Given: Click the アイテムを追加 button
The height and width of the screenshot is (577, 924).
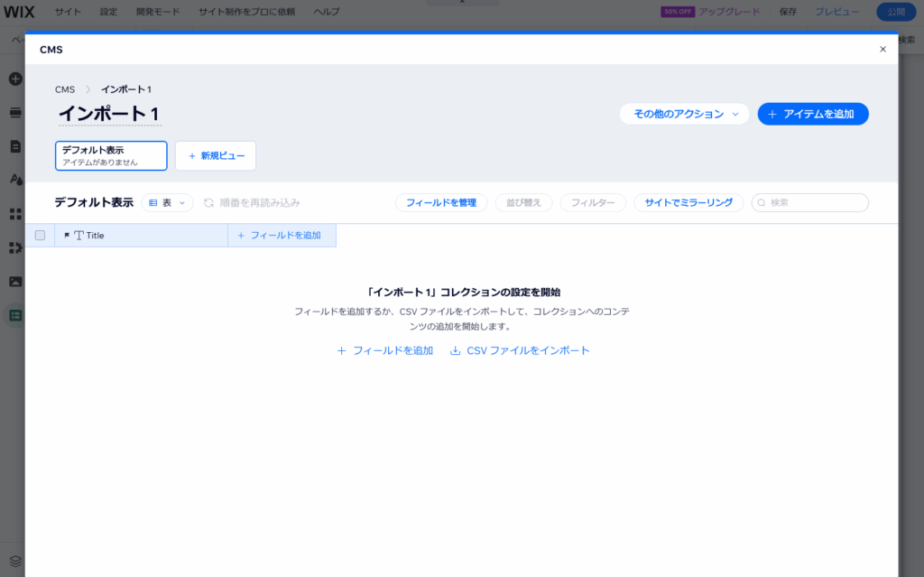Looking at the screenshot, I should (813, 114).
